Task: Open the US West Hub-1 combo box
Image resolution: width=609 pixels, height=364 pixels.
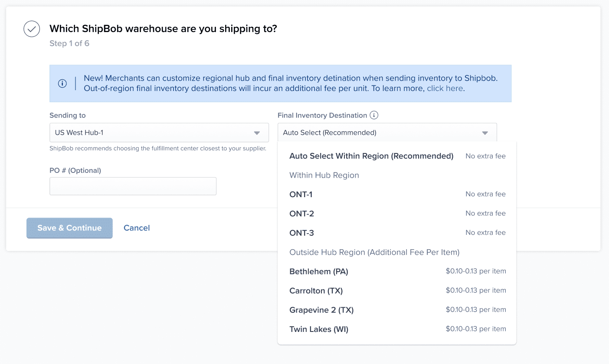Action: click(x=159, y=133)
